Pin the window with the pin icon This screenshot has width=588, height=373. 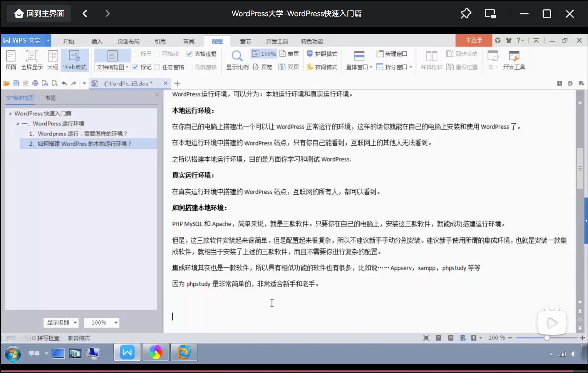coord(465,14)
